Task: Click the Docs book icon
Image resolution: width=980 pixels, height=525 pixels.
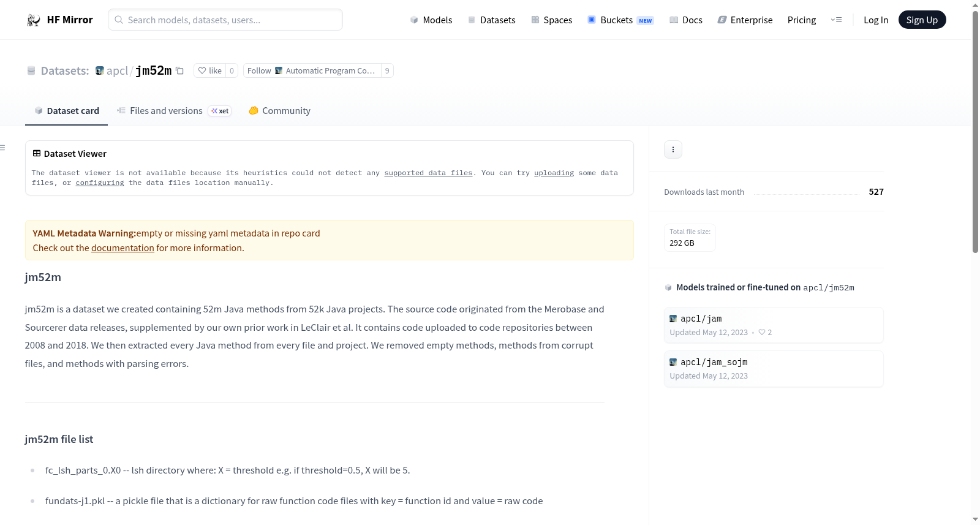Action: point(674,20)
